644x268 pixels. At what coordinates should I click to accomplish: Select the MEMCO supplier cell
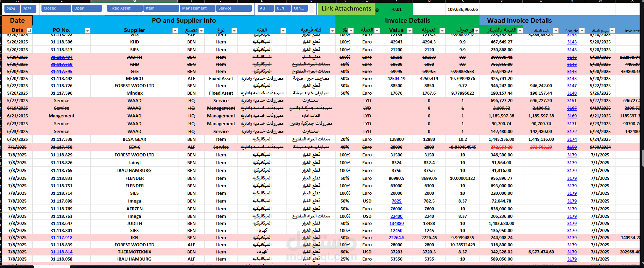tap(135, 78)
